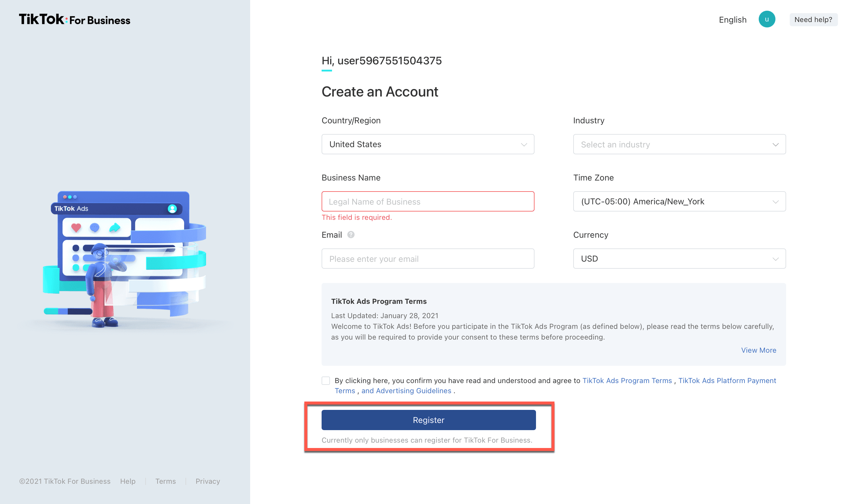857x504 pixels.
Task: Open the Country/Region dropdown
Action: (428, 144)
